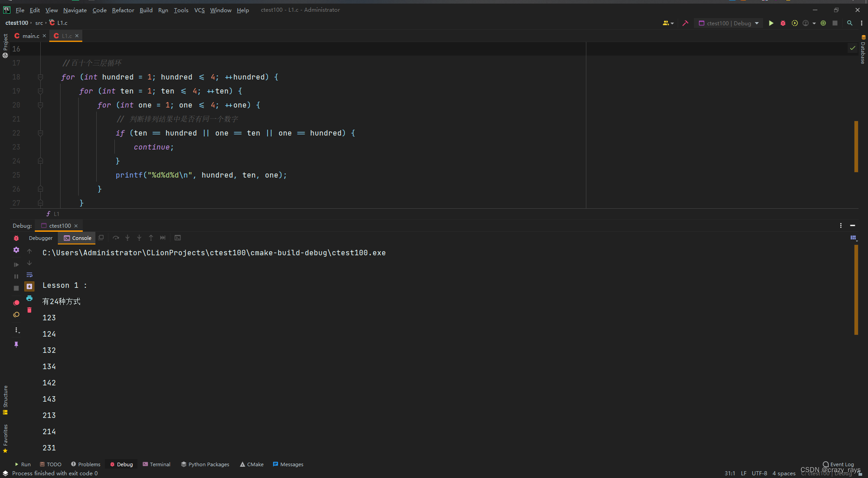Image resolution: width=868 pixels, height=478 pixels.
Task: Open Event Log in status bar
Action: [x=839, y=464]
